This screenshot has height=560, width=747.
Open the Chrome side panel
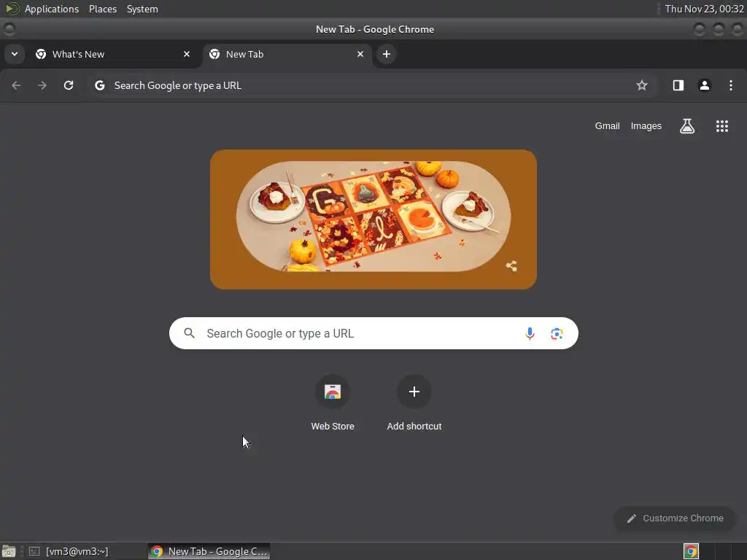click(678, 85)
